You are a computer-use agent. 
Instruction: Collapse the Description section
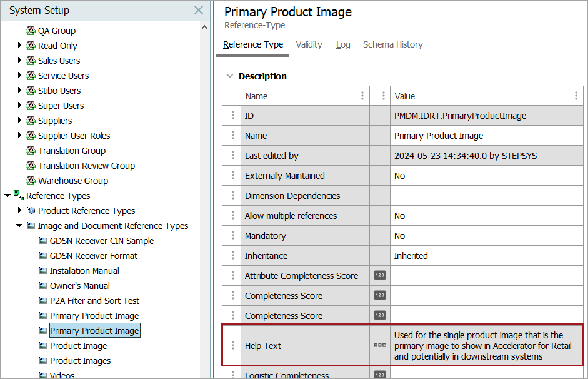click(229, 76)
